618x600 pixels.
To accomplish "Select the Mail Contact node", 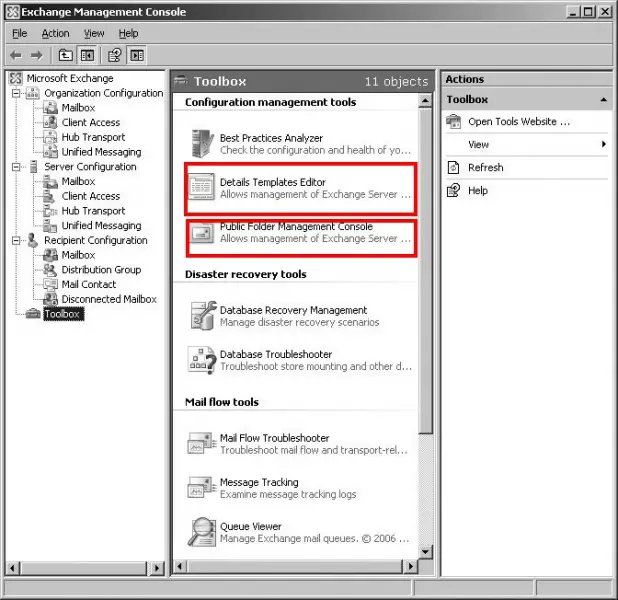I will (89, 284).
